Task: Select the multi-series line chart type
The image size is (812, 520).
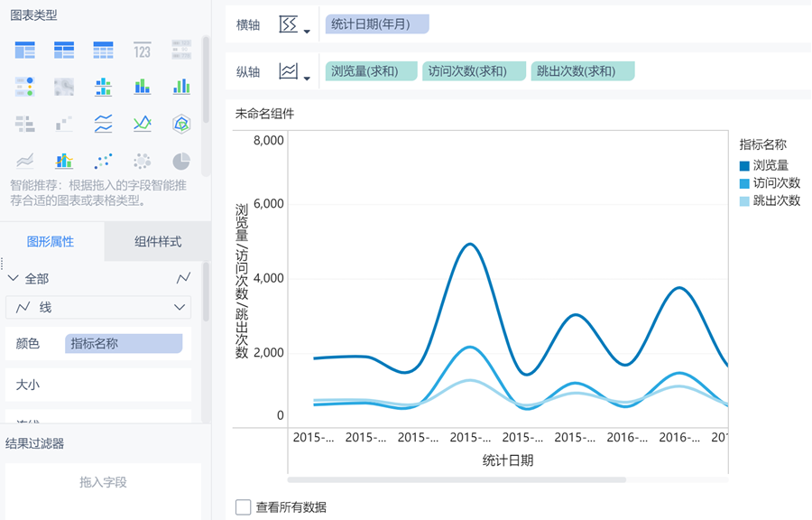Action: (142, 124)
